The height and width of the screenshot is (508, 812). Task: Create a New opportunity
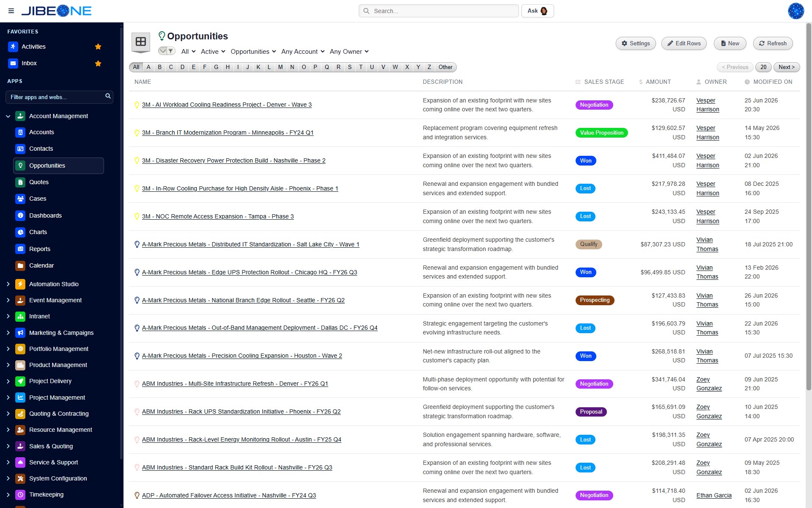(730, 43)
